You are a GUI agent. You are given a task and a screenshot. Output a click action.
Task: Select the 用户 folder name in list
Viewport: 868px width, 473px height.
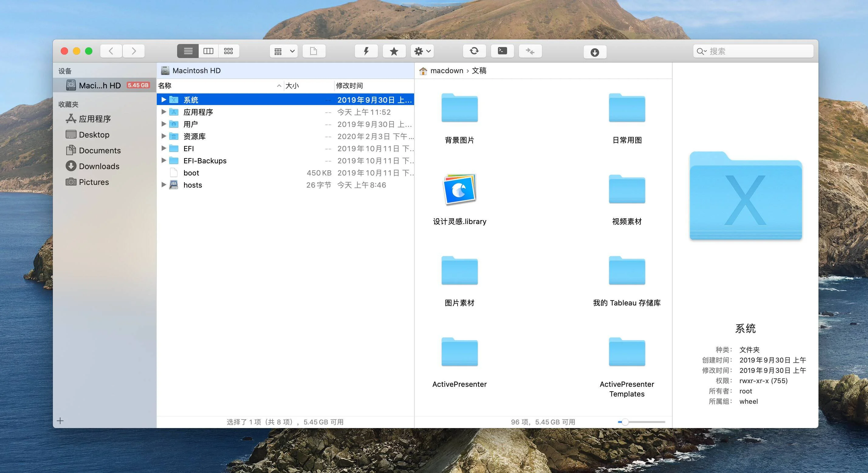(x=190, y=124)
